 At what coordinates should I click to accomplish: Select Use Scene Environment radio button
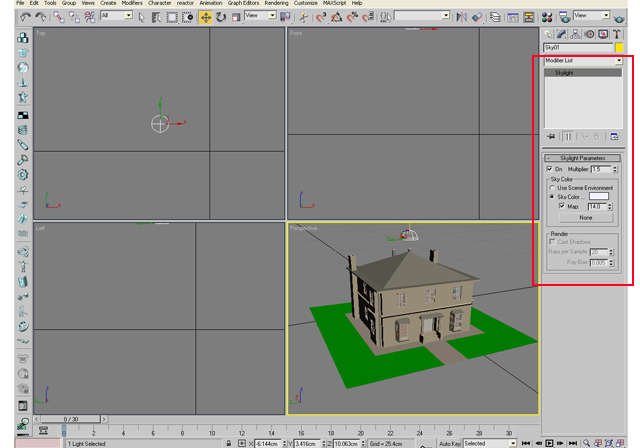click(553, 188)
